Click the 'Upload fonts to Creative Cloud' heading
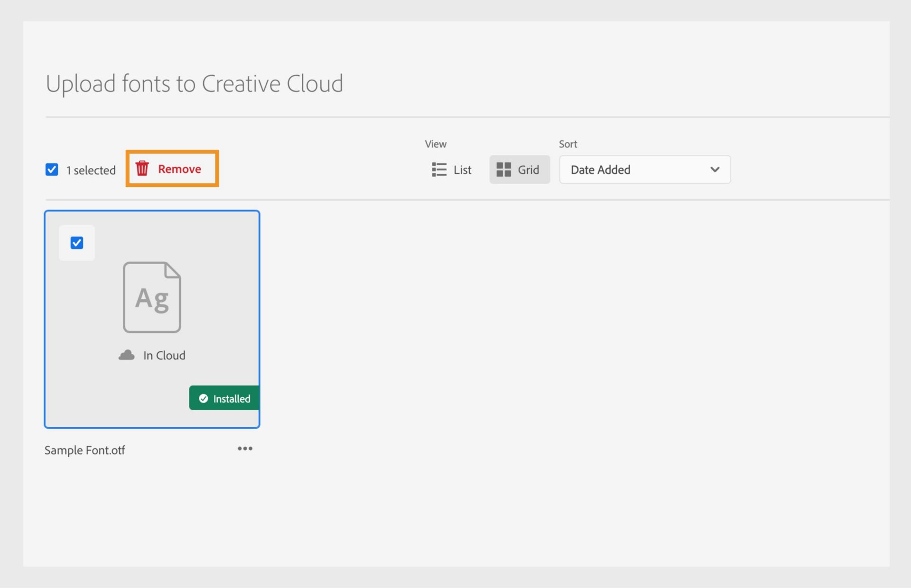Screen dimensions: 911x588 coord(194,83)
